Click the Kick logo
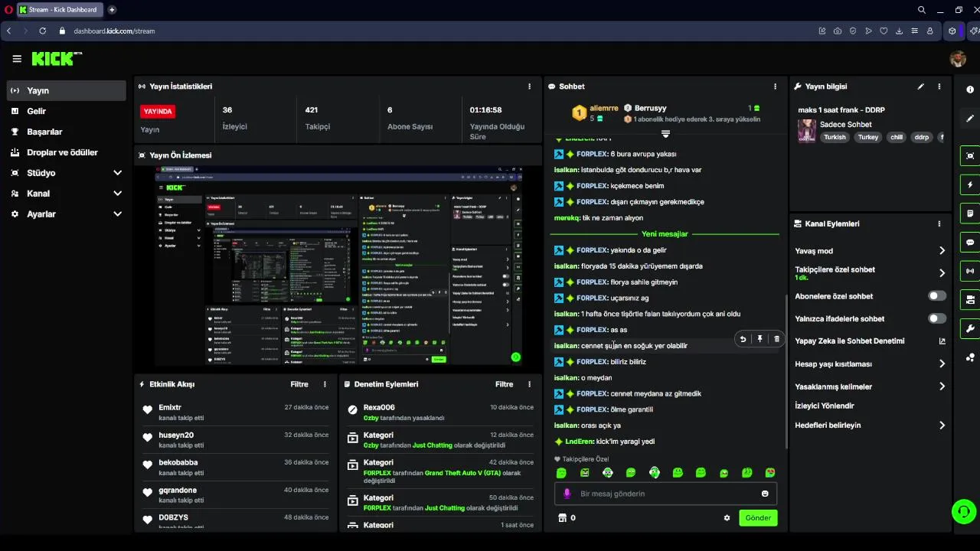This screenshot has width=980, height=551. coord(57,59)
